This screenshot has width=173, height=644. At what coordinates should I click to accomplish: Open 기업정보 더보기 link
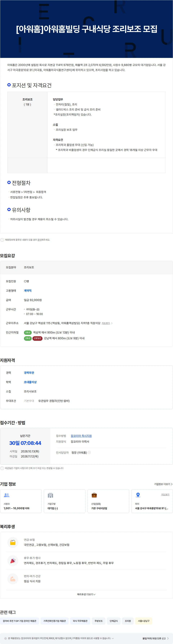pos(163,484)
